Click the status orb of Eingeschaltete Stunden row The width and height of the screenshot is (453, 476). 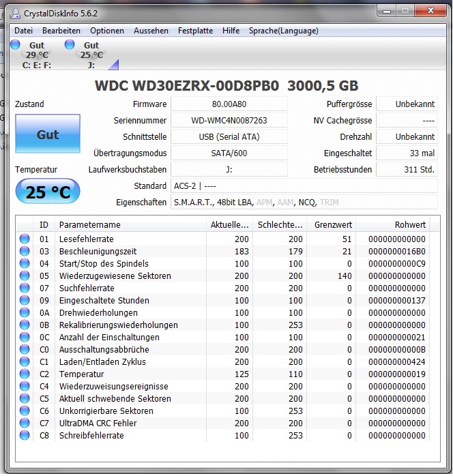pos(25,300)
